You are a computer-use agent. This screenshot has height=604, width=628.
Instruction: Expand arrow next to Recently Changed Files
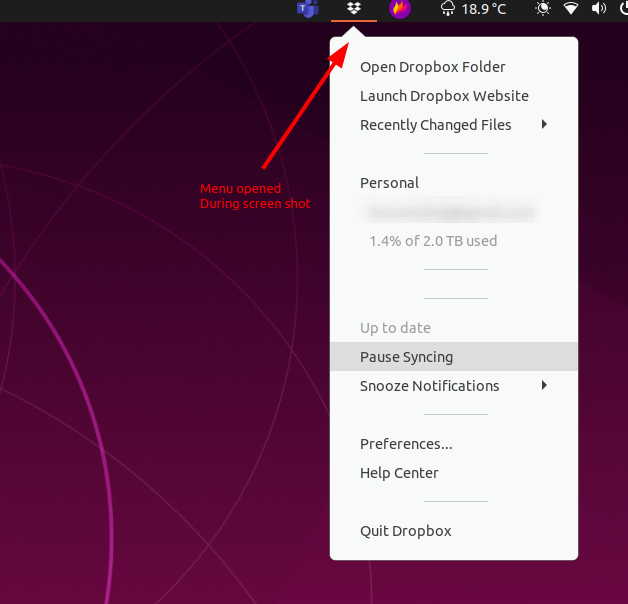(544, 124)
